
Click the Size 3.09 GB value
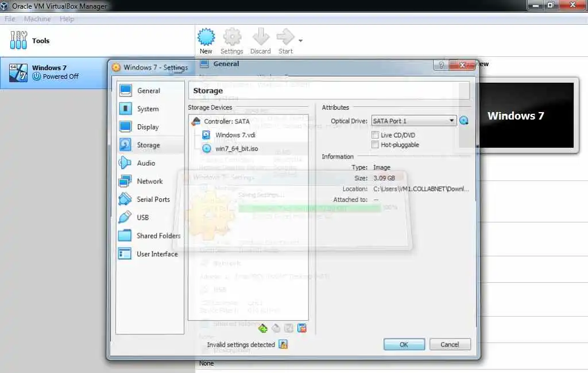tap(384, 178)
